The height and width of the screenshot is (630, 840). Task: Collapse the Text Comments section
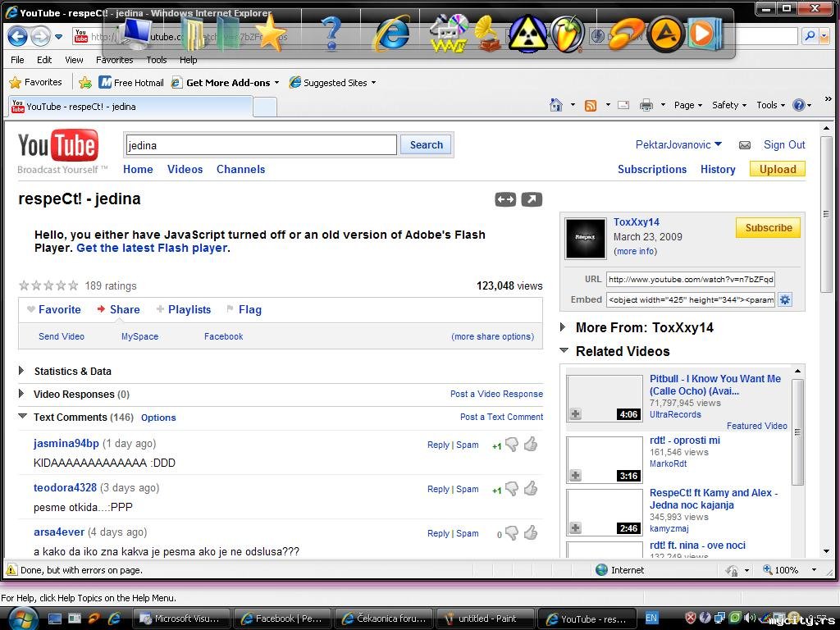[22, 416]
